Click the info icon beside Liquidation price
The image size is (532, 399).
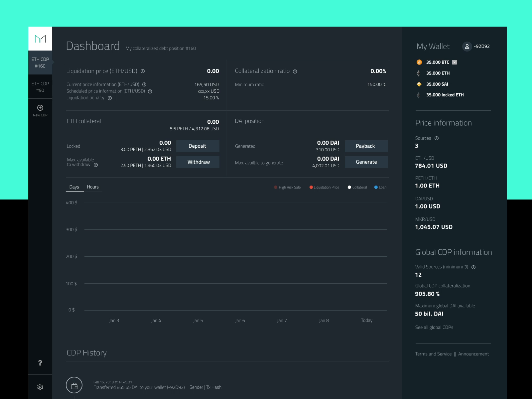143,71
